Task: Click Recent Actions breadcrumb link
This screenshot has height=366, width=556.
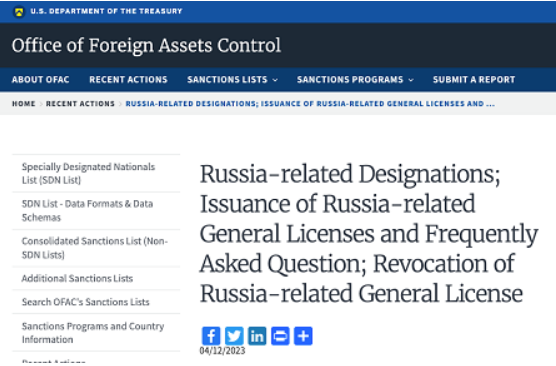Action: [80, 104]
